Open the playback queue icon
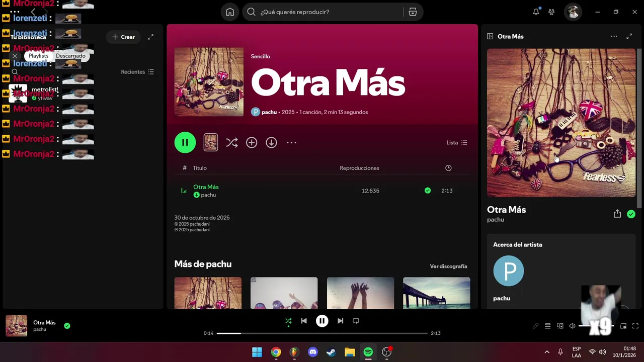Viewport: 644px width, 362px height. 548,326
